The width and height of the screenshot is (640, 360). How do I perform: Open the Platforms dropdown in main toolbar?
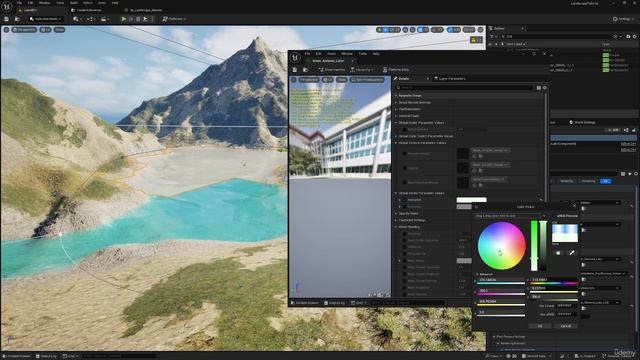point(174,19)
